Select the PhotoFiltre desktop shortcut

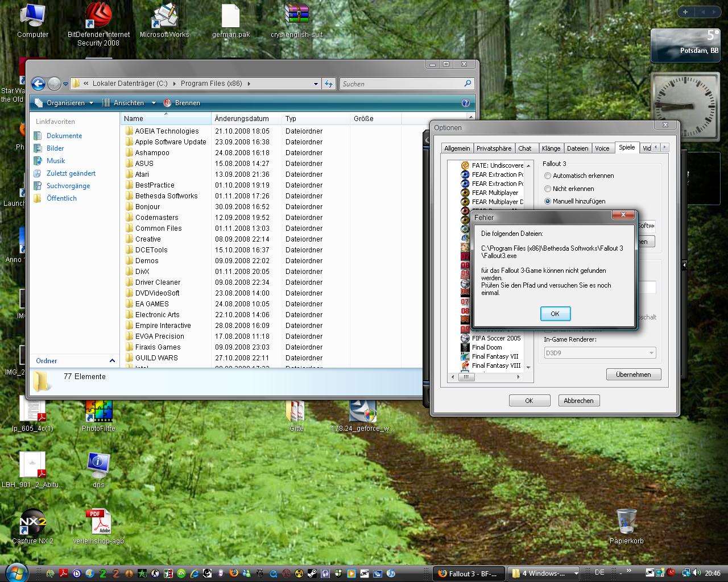(x=98, y=415)
